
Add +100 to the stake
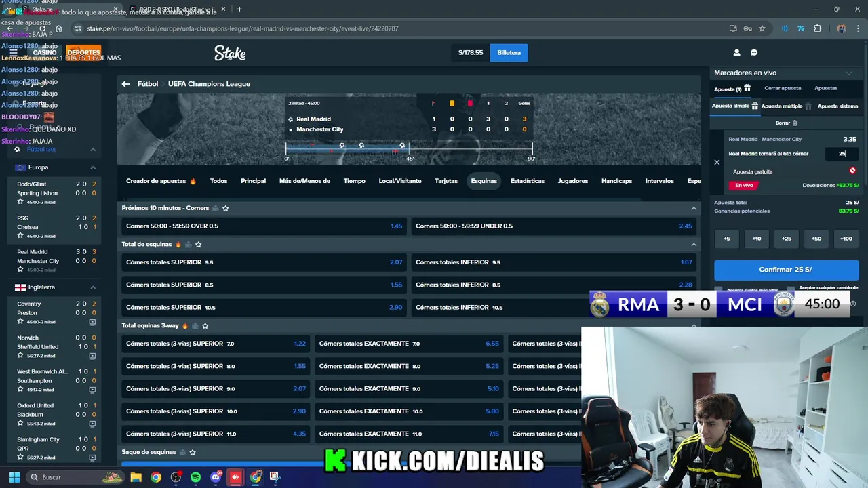point(846,239)
